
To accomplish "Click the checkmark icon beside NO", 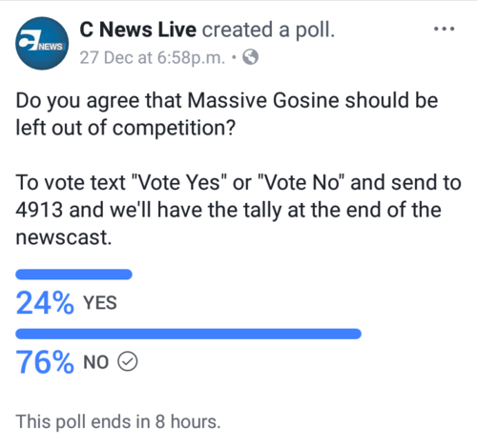I will (128, 361).
